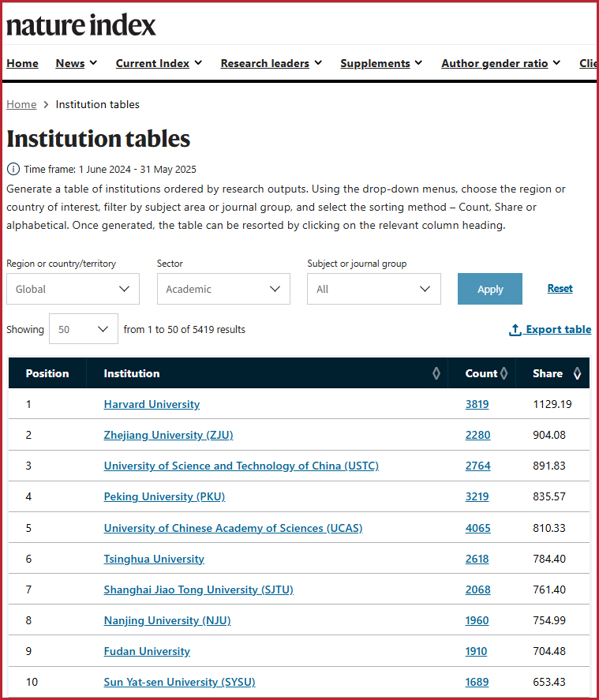Click Peking count value 3219
599x700 pixels.
[477, 496]
